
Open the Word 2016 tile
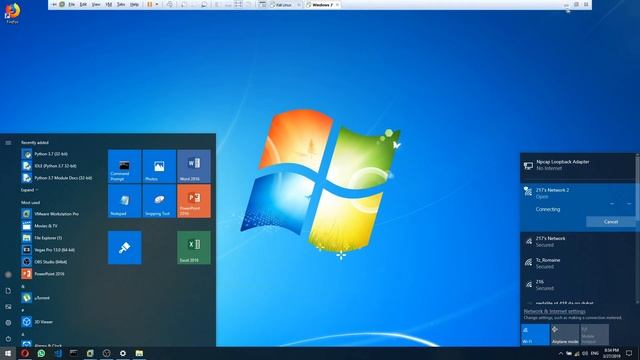(x=194, y=166)
